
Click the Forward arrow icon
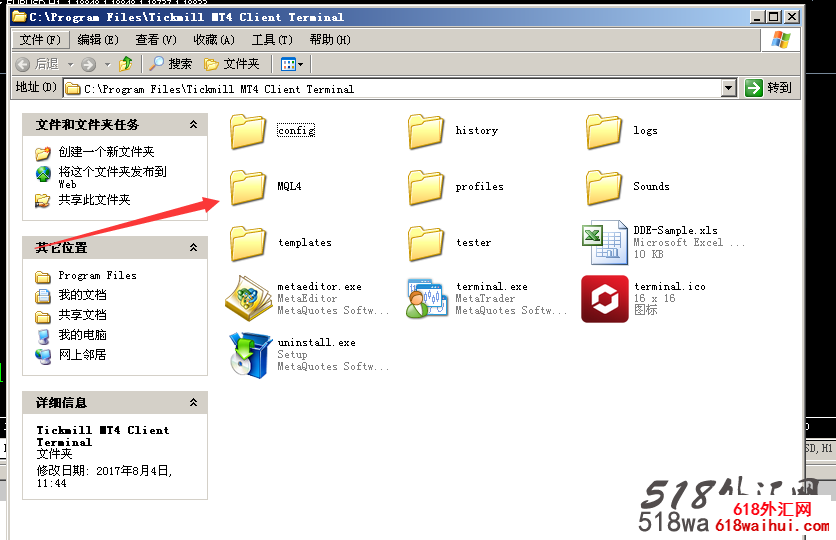[89, 65]
